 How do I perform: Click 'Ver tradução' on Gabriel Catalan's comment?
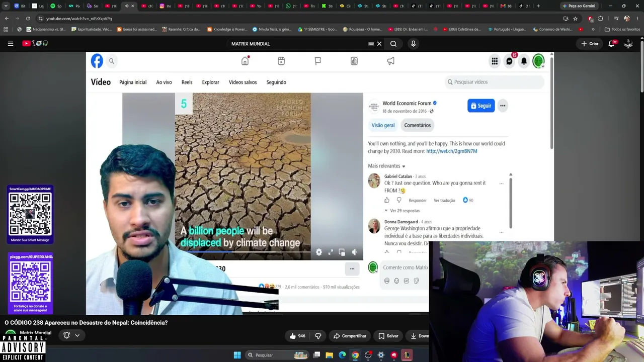tap(444, 201)
